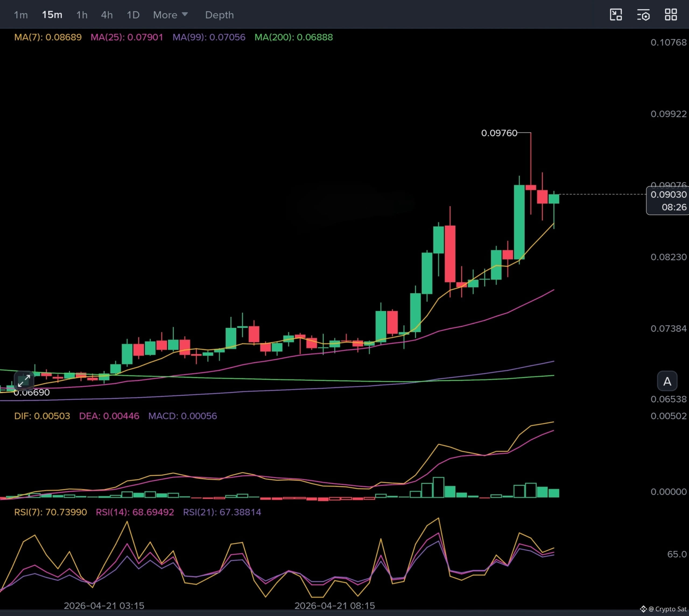Switch to the 1m timeframe tab

[21, 15]
